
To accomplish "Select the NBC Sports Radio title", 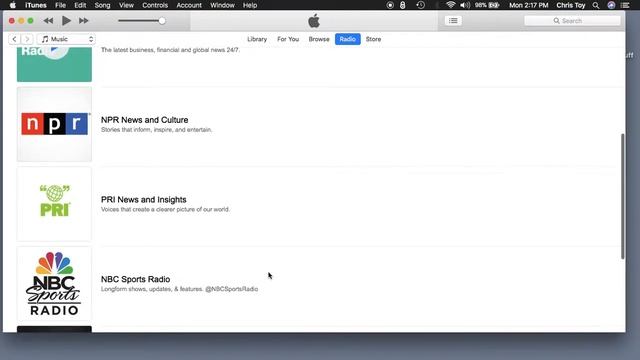I will click(x=136, y=279).
